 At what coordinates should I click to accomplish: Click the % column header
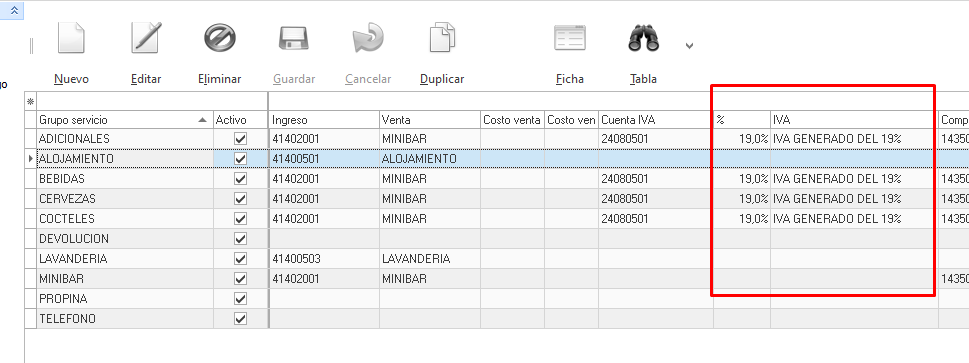742,120
